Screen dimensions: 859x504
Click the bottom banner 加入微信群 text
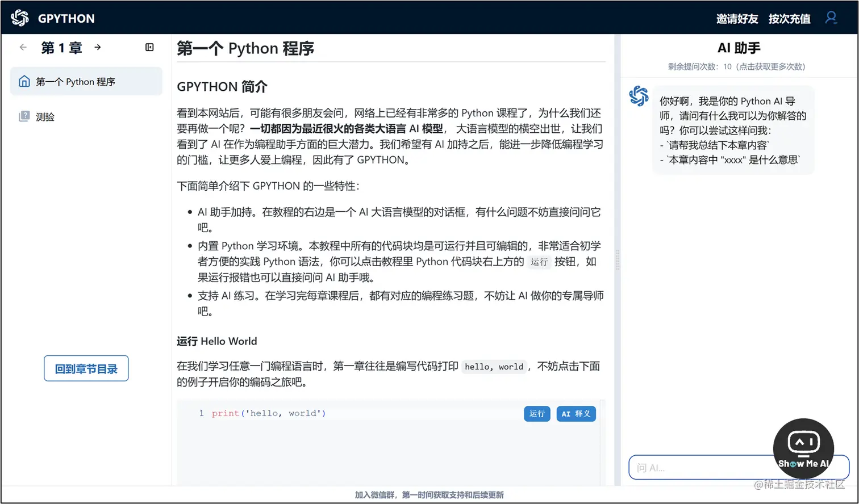tap(429, 495)
